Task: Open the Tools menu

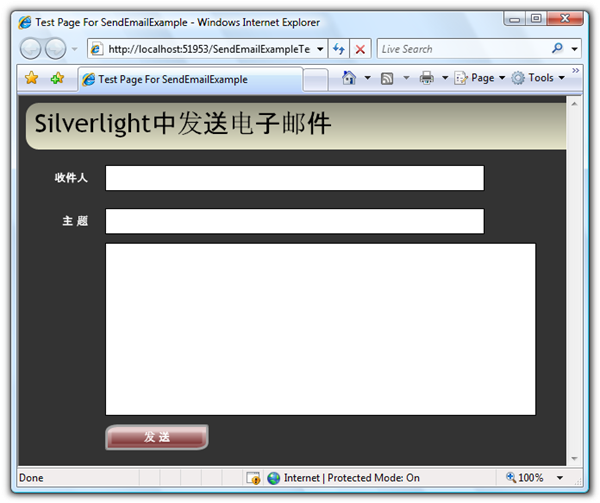Action: (538, 78)
